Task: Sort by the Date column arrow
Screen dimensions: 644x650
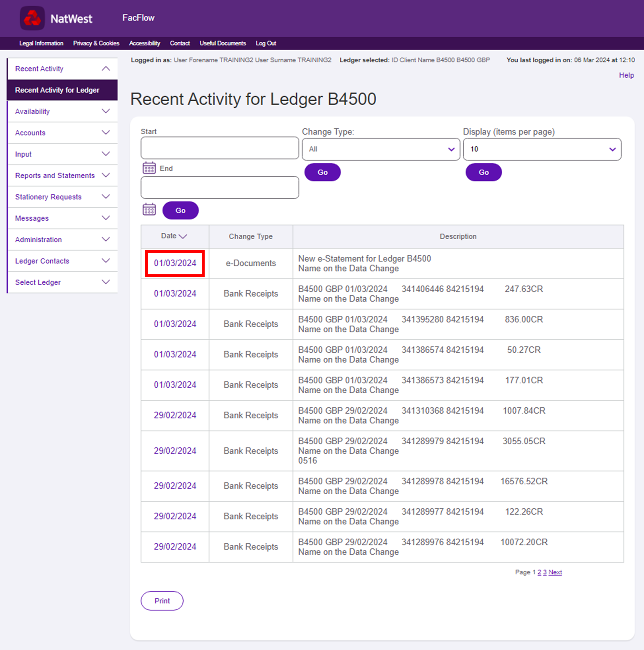Action: [183, 236]
